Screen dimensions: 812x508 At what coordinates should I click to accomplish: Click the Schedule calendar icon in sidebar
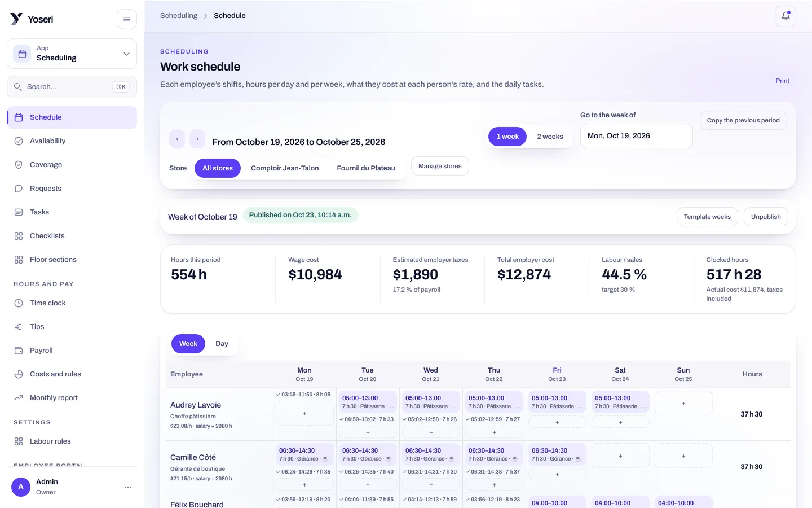(x=19, y=117)
